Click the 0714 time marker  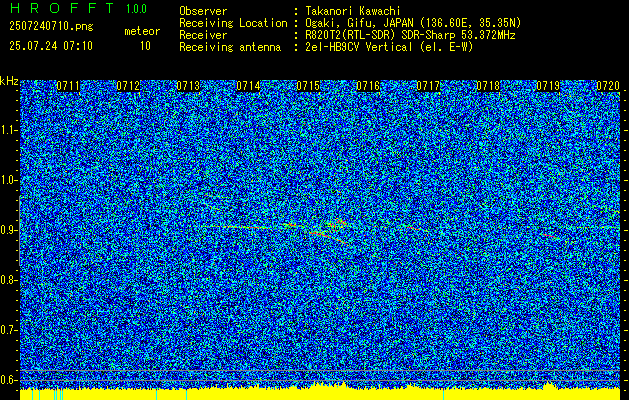click(x=248, y=86)
